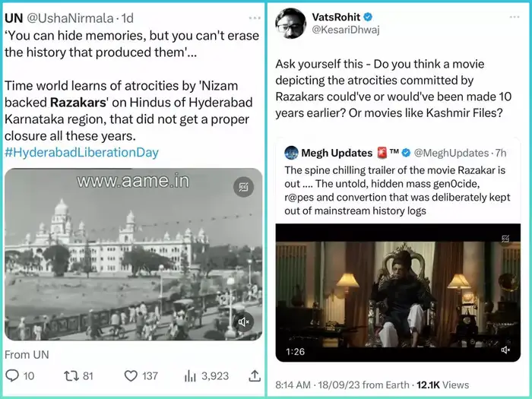This screenshot has width=532, height=399.
Task: Unmute the Hyderabad historical video
Action: pos(244,322)
